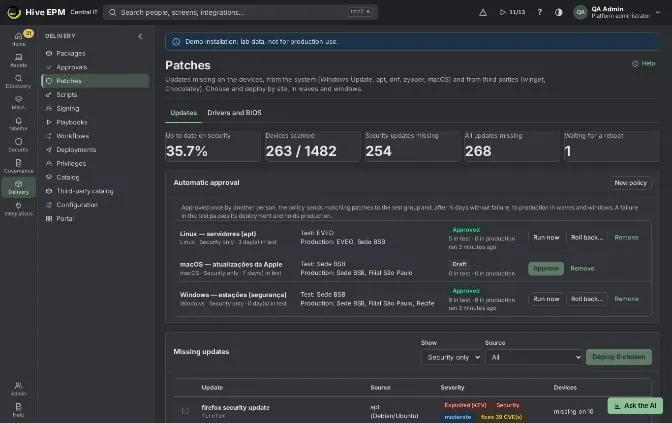The image size is (672, 423).
Task: Expand the QA Admin account menu chevron
Action: pos(658,12)
